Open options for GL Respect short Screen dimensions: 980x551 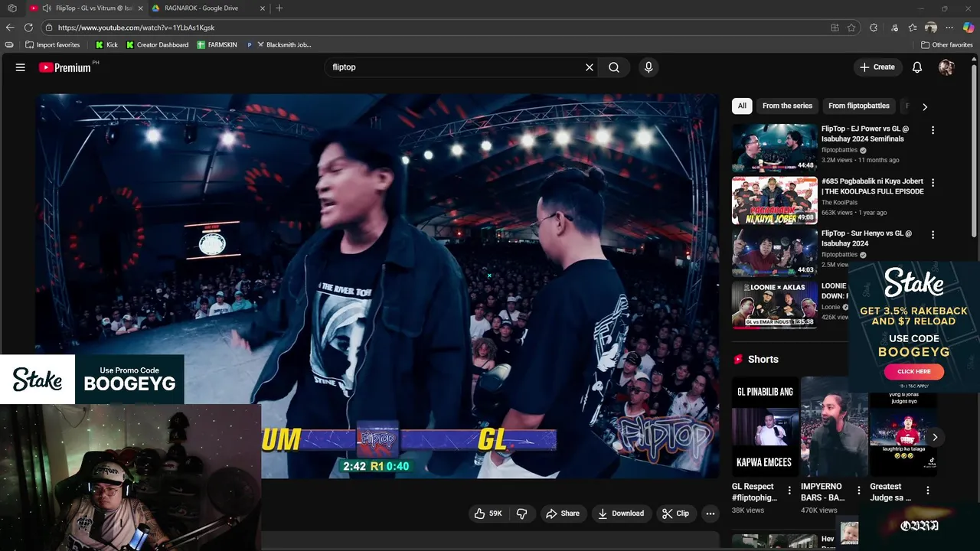click(789, 491)
